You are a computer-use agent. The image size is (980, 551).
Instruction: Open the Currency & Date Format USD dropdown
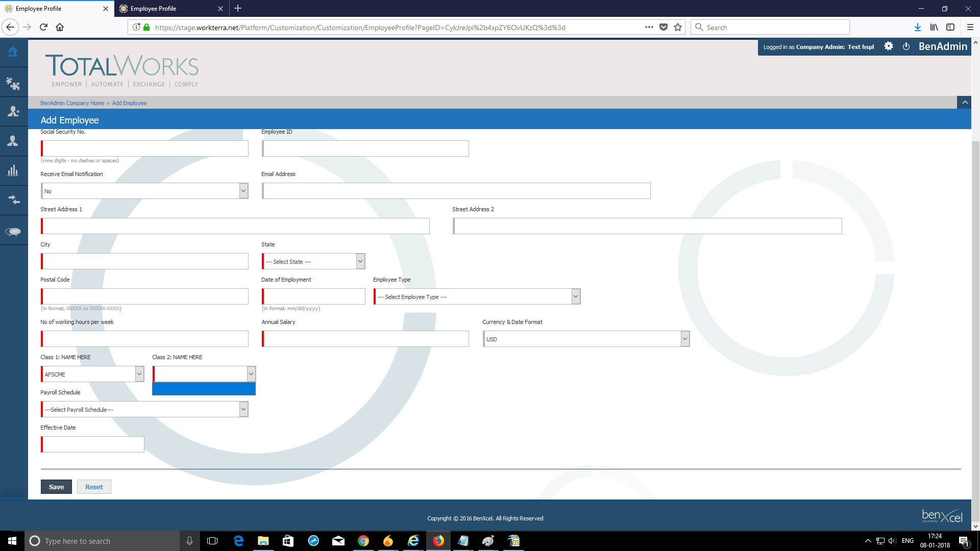pos(586,339)
